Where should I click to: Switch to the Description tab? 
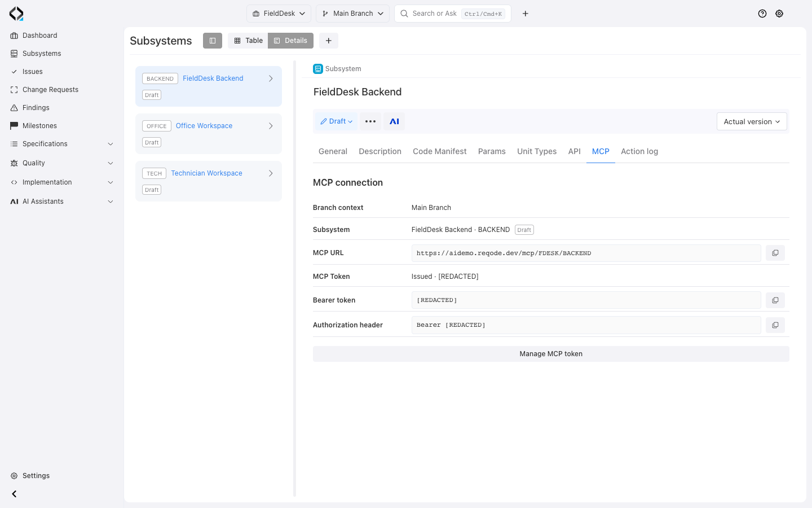pos(380,151)
